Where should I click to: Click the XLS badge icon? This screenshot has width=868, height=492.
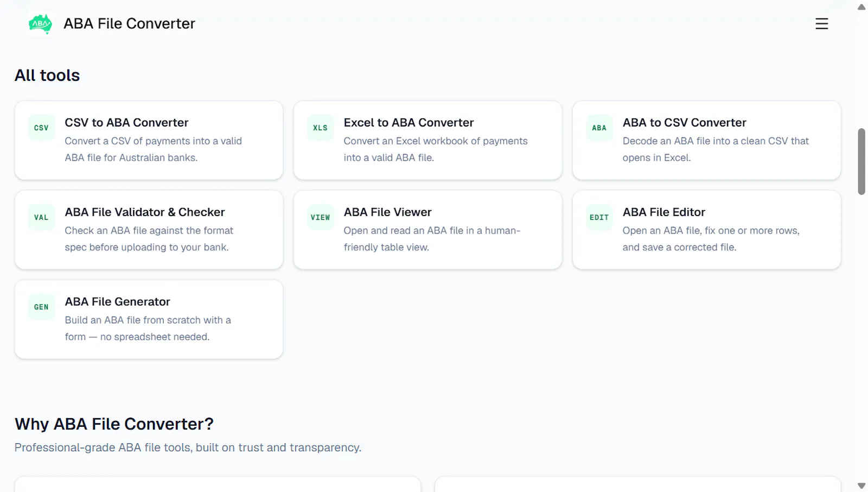(320, 128)
